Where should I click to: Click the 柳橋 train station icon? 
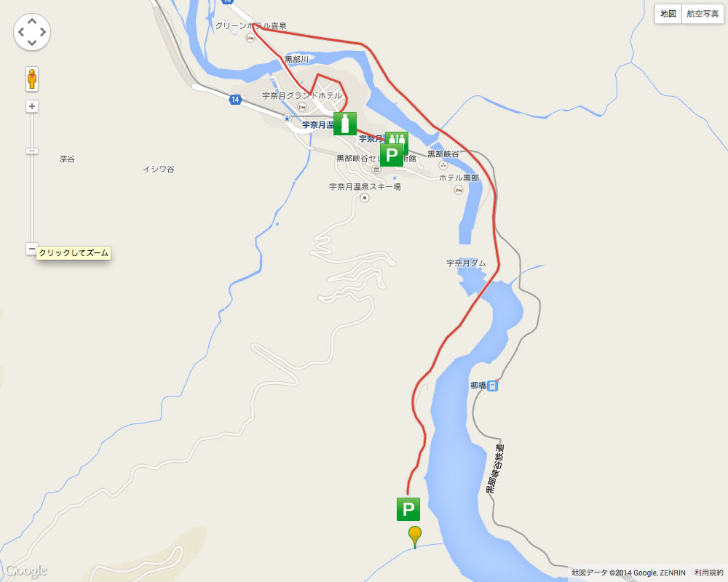pyautogui.click(x=493, y=386)
